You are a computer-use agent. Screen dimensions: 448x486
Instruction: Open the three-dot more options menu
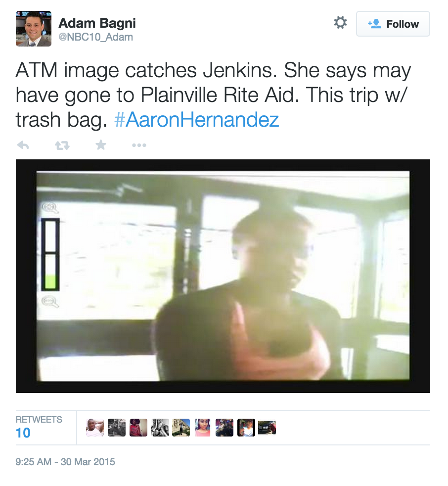coord(139,145)
